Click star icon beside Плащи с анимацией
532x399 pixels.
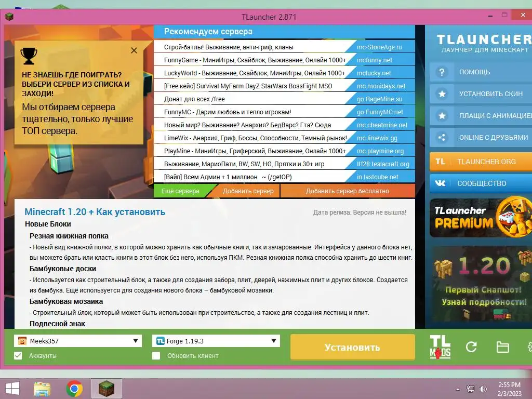pyautogui.click(x=442, y=116)
